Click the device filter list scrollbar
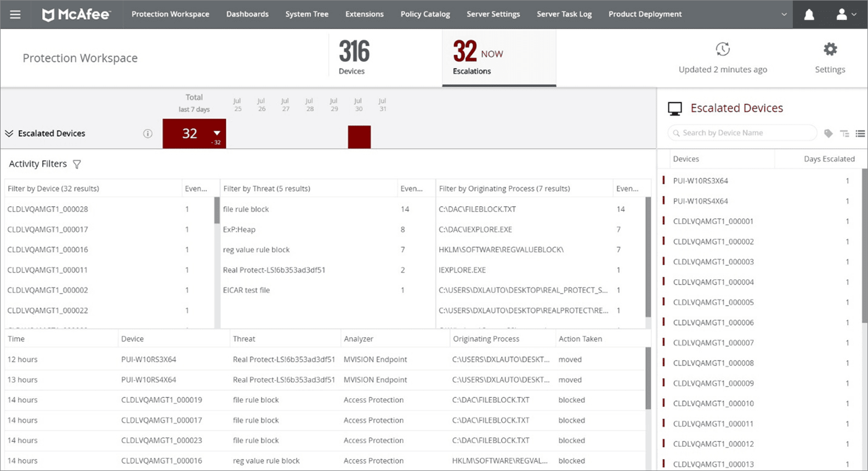 pos(217,210)
